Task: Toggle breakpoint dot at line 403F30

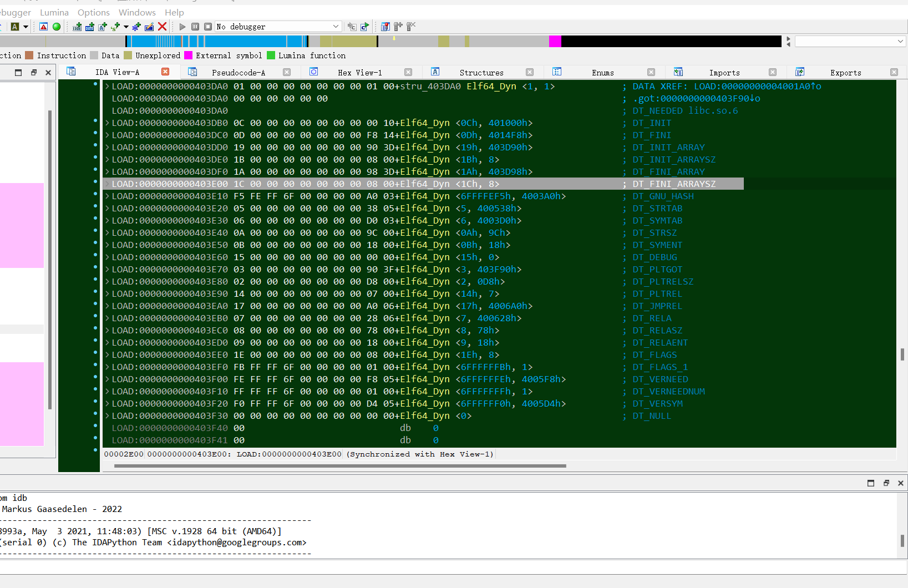Action: coord(95,413)
